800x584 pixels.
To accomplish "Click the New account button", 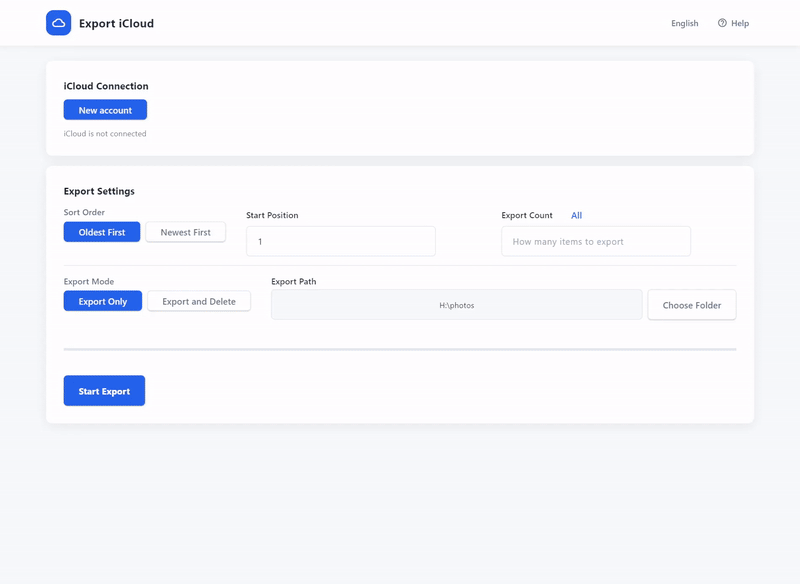I will point(105,109).
